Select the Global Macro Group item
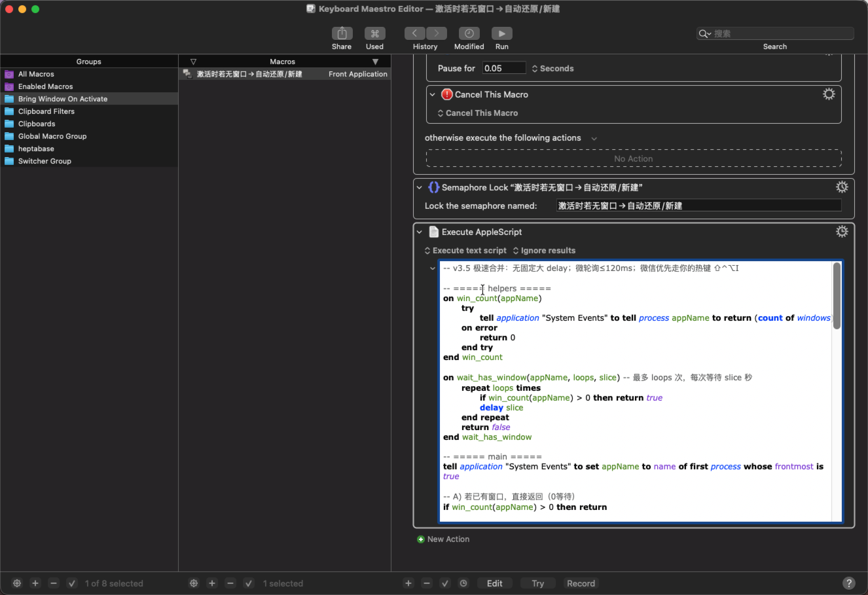This screenshot has width=868, height=595. pyautogui.click(x=52, y=136)
